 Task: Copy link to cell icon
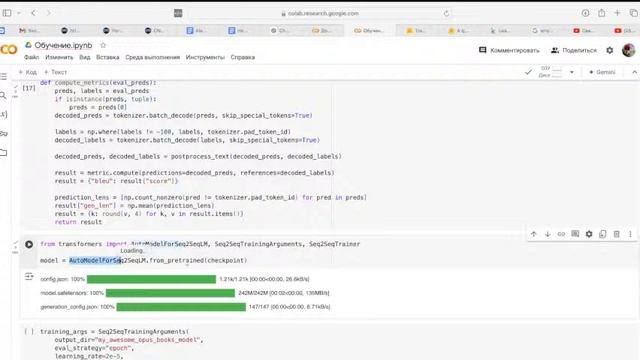click(x=561, y=234)
